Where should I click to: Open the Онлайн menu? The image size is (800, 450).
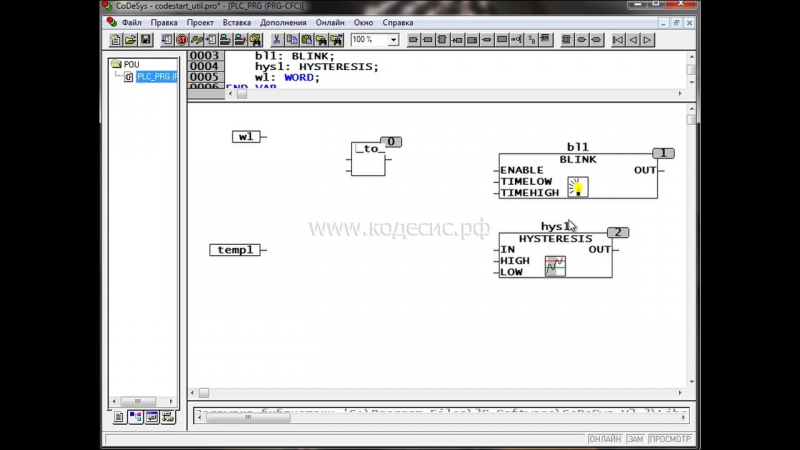tap(330, 22)
